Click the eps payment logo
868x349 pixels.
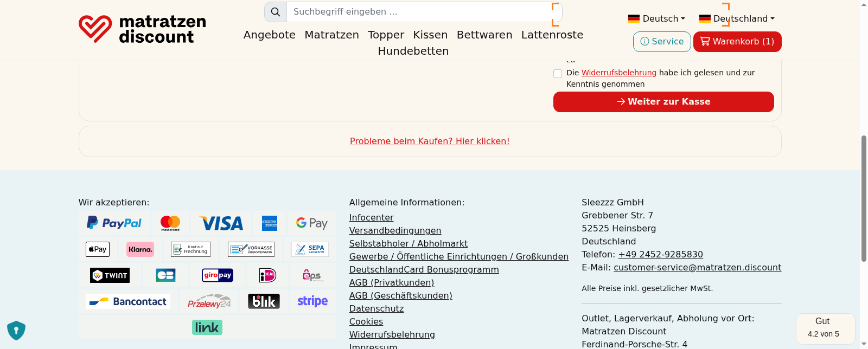point(312,275)
